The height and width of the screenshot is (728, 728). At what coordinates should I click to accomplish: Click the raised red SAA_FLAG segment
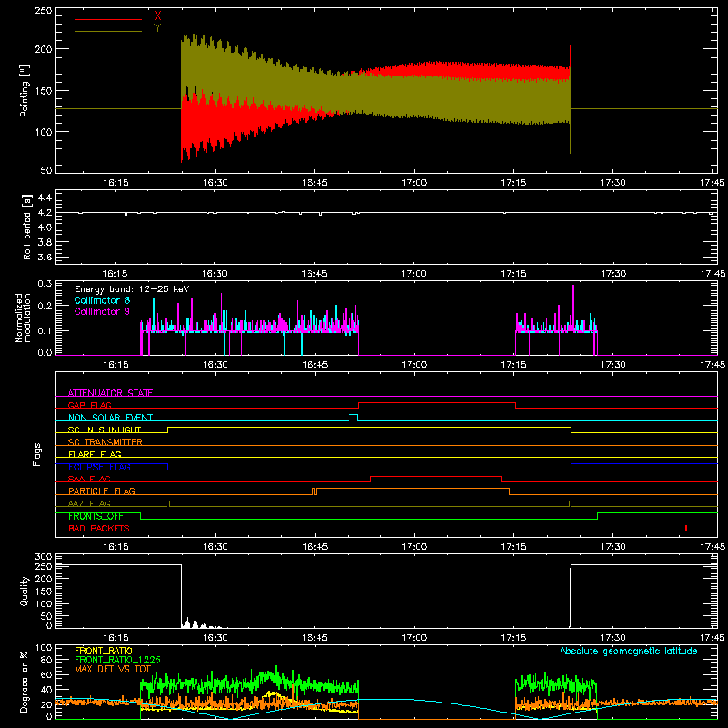pyautogui.click(x=437, y=476)
